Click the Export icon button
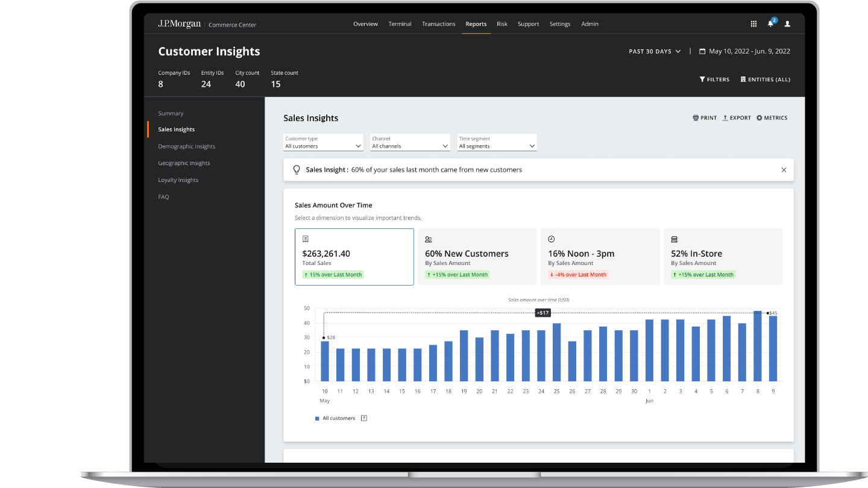This screenshot has height=488, width=868. coord(726,118)
